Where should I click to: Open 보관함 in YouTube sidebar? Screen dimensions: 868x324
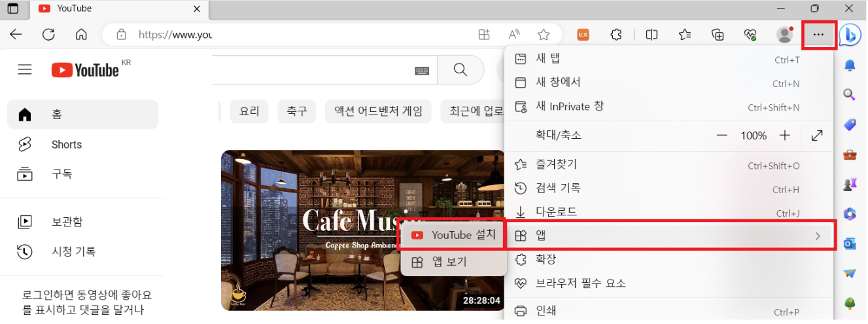(82, 222)
